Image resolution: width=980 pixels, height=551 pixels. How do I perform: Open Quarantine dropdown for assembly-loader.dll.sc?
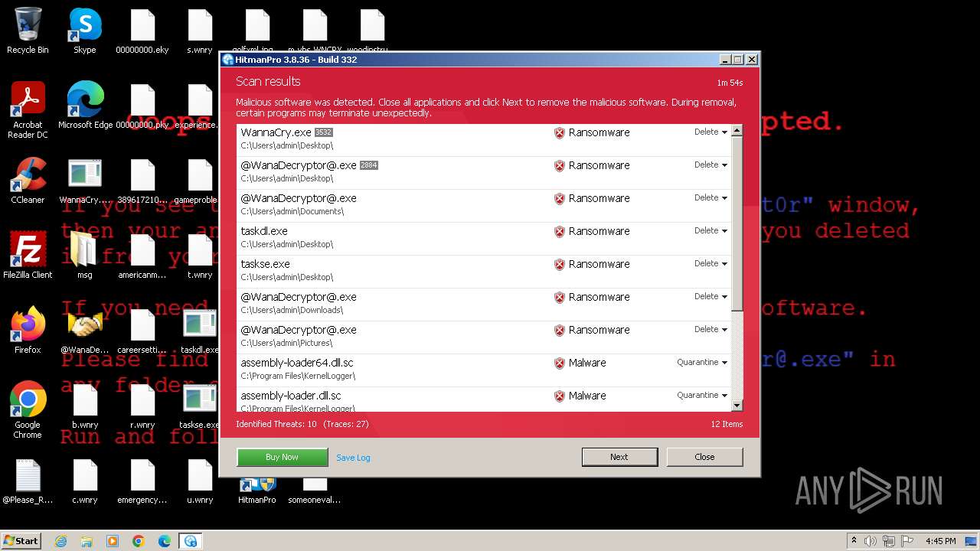[x=702, y=395]
